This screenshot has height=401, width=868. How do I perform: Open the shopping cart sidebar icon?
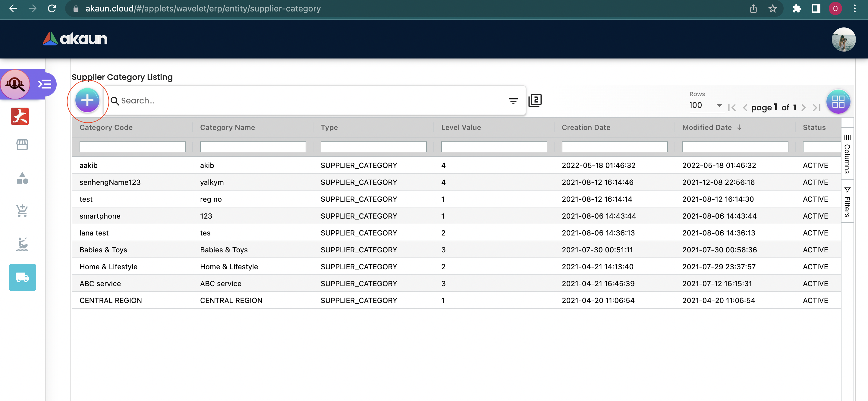(22, 211)
